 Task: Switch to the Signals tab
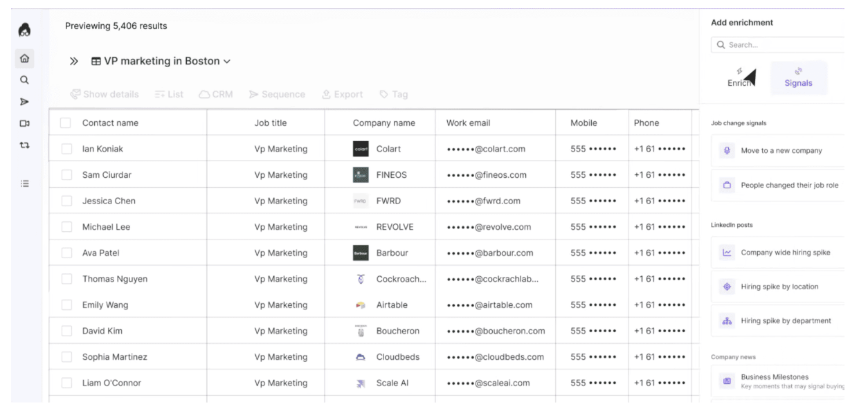coord(799,78)
